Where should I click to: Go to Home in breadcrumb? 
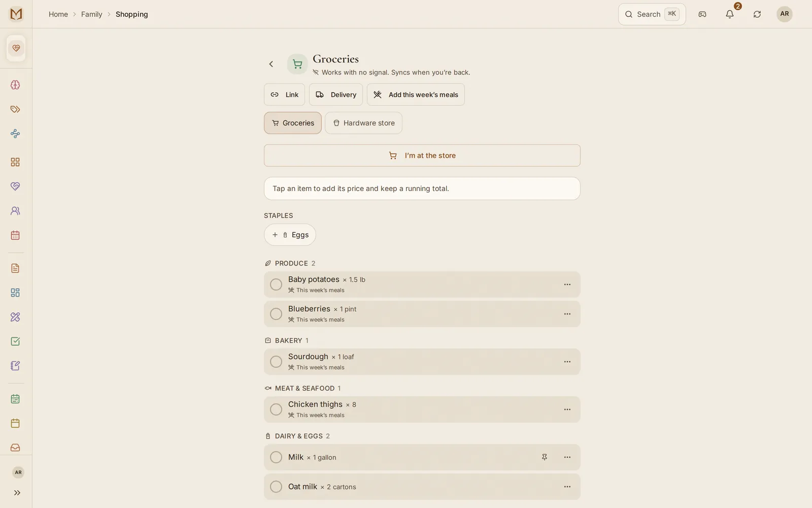pyautogui.click(x=58, y=14)
